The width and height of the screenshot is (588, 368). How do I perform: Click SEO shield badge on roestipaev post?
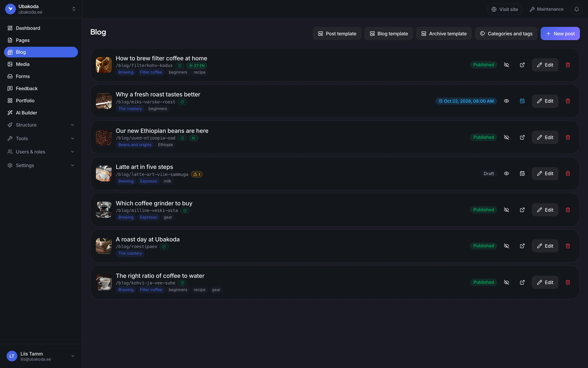pyautogui.click(x=164, y=247)
